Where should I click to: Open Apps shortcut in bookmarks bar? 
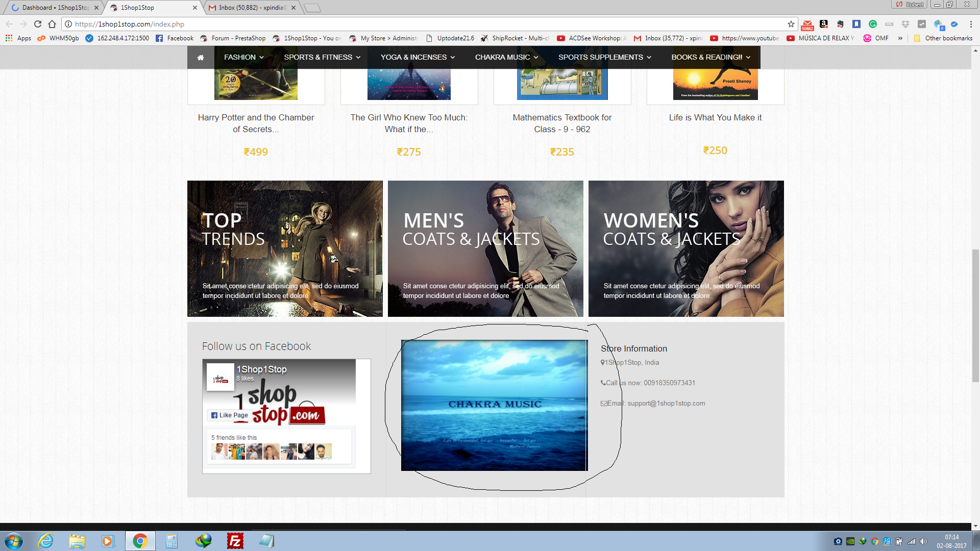(x=18, y=38)
